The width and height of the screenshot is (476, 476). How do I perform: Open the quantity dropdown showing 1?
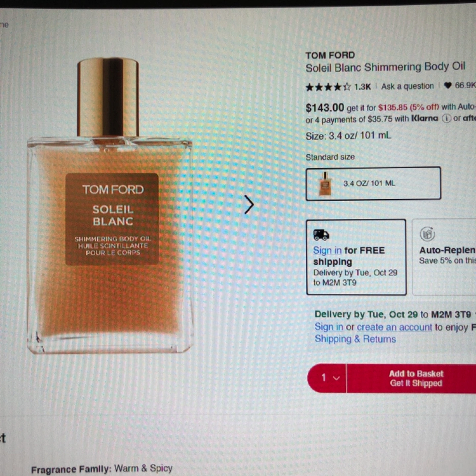[x=327, y=378]
